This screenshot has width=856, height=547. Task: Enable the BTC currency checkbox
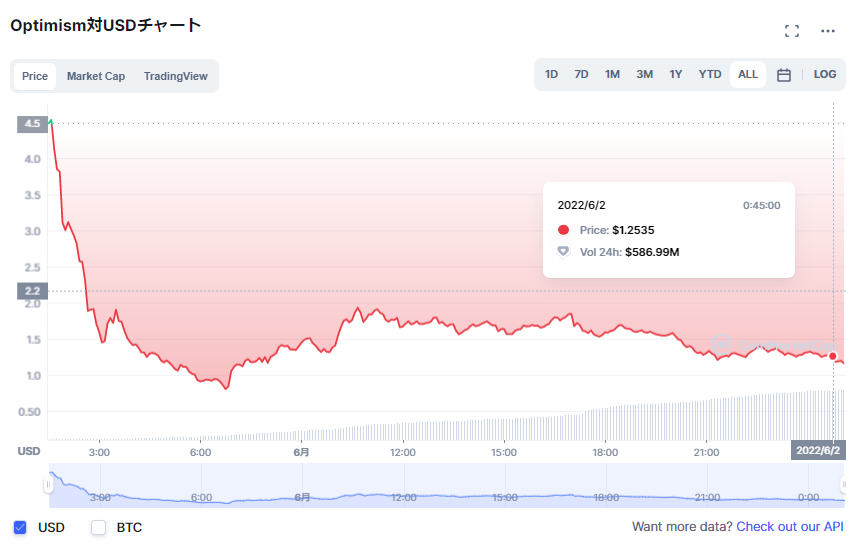coord(98,527)
